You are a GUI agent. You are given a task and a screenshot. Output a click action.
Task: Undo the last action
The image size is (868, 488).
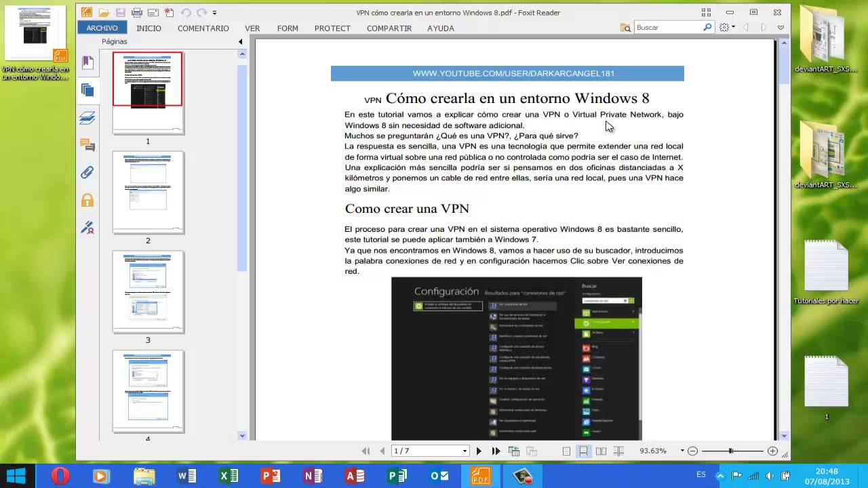185,12
